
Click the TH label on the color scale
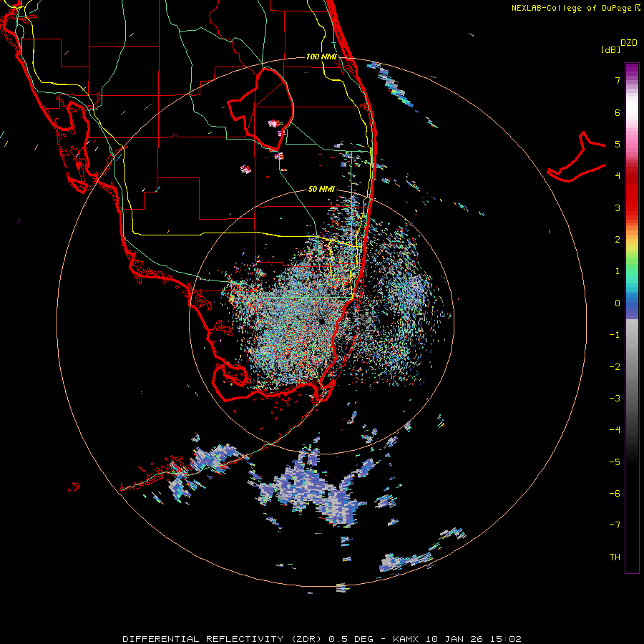(x=615, y=557)
